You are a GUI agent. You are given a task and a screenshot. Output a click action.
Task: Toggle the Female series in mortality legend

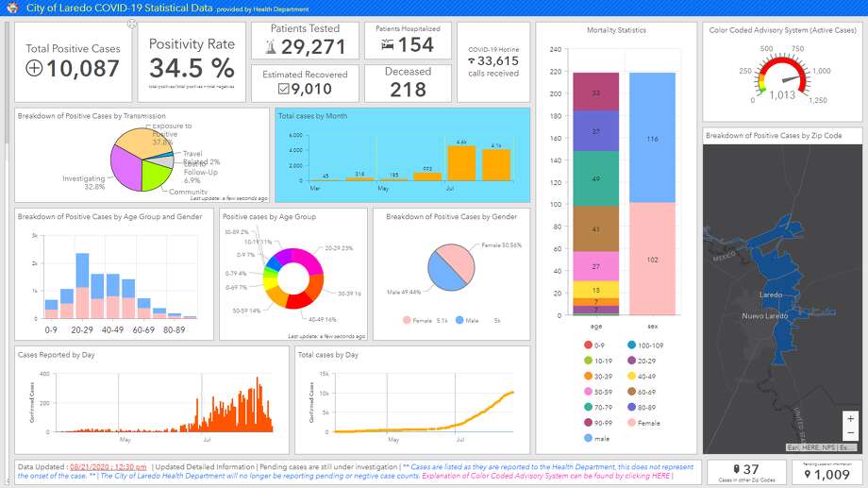click(x=629, y=423)
